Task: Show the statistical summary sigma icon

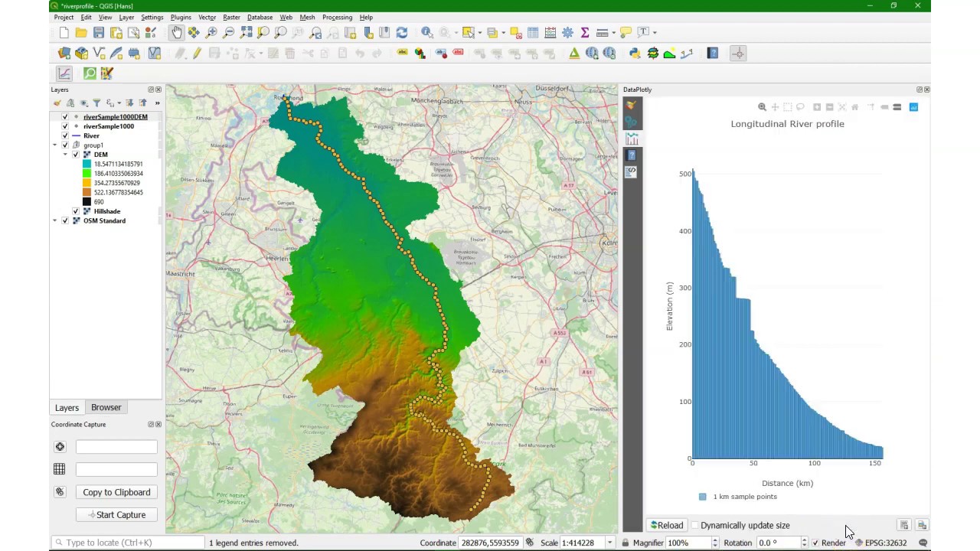Action: (x=585, y=32)
